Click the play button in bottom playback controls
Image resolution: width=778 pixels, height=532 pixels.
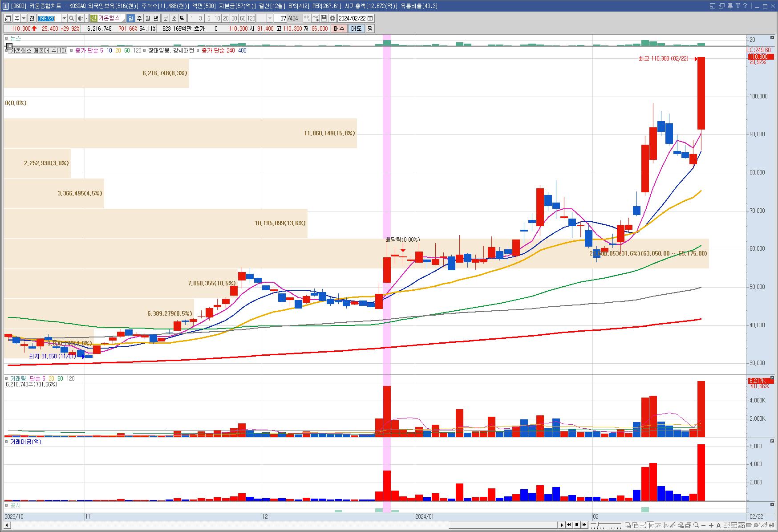pos(562,525)
